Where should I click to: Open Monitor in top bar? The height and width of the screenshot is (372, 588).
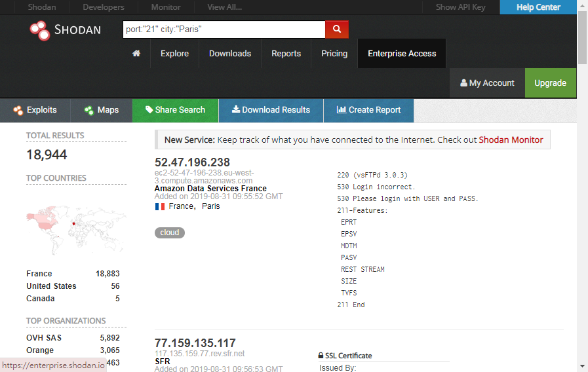(x=166, y=7)
